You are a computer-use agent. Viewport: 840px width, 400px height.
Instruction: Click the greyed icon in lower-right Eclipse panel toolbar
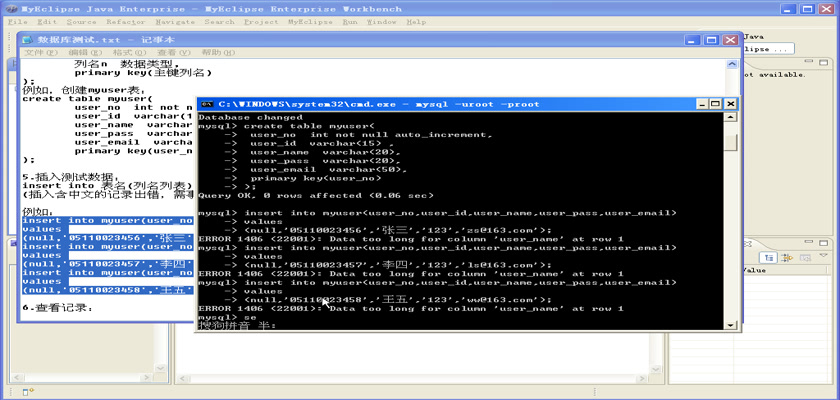[805, 258]
